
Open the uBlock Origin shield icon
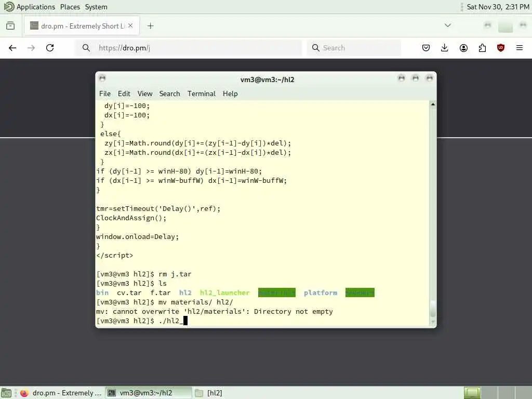point(501,48)
